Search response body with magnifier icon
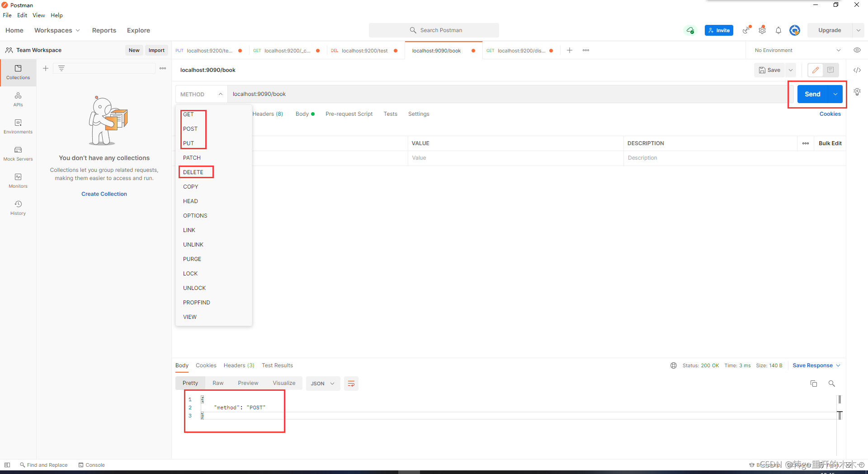 pyautogui.click(x=832, y=384)
